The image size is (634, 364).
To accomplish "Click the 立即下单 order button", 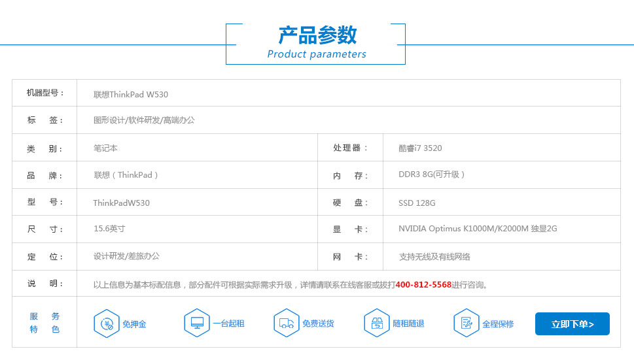I will (572, 323).
